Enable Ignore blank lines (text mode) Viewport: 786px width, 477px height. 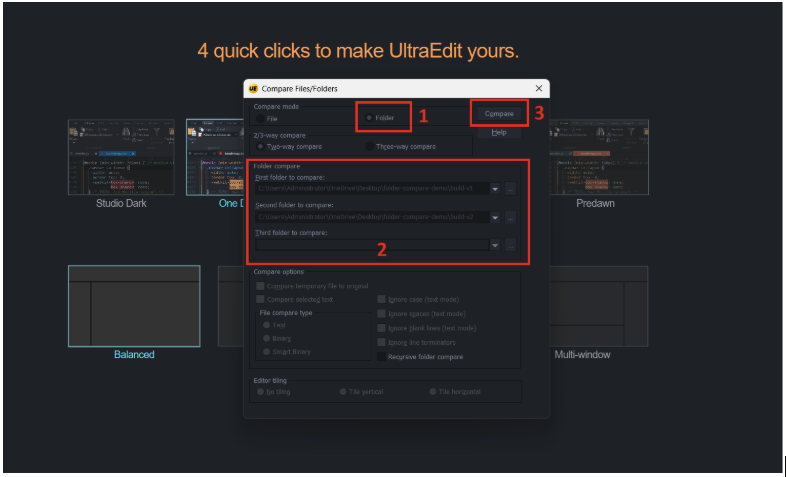pos(381,328)
